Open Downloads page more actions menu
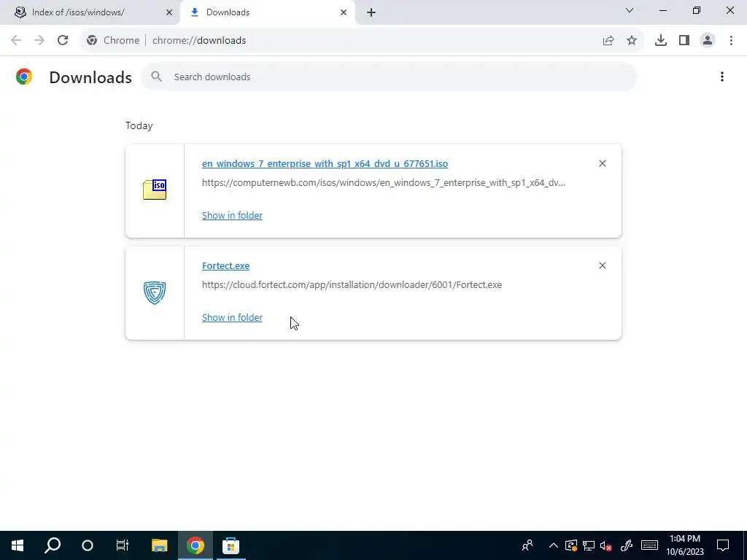The image size is (747, 560). [722, 77]
